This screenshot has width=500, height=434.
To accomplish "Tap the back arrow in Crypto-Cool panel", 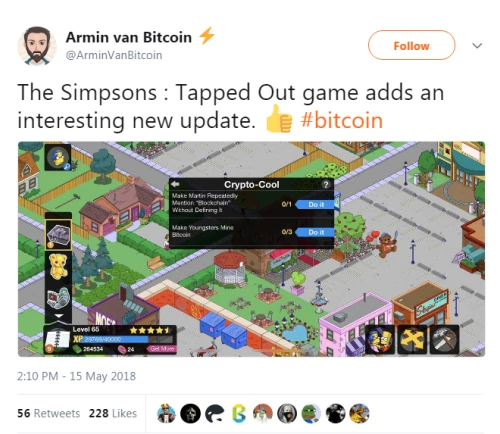I will click(x=175, y=184).
